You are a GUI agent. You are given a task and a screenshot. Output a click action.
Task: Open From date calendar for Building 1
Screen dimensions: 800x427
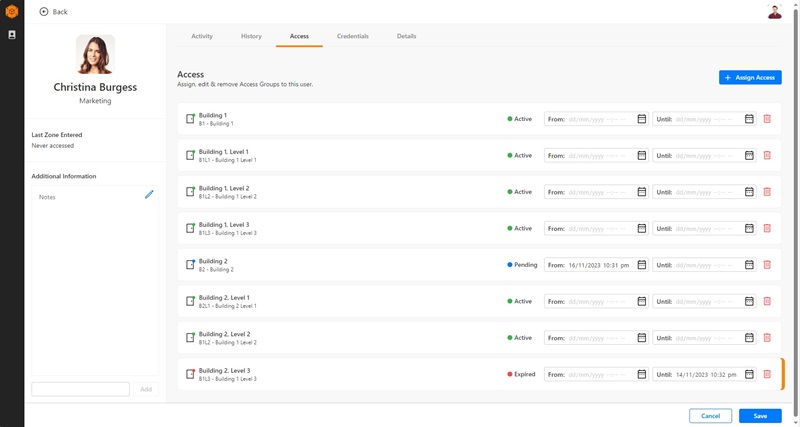[641, 119]
